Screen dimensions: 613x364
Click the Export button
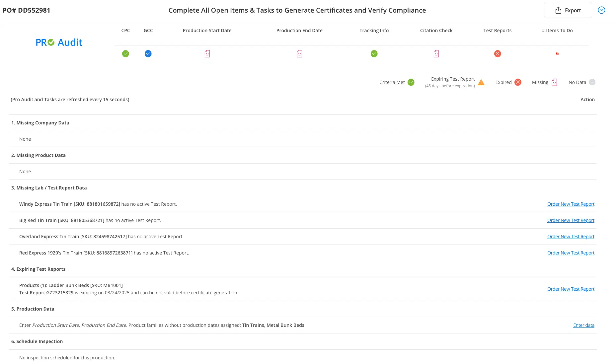568,10
